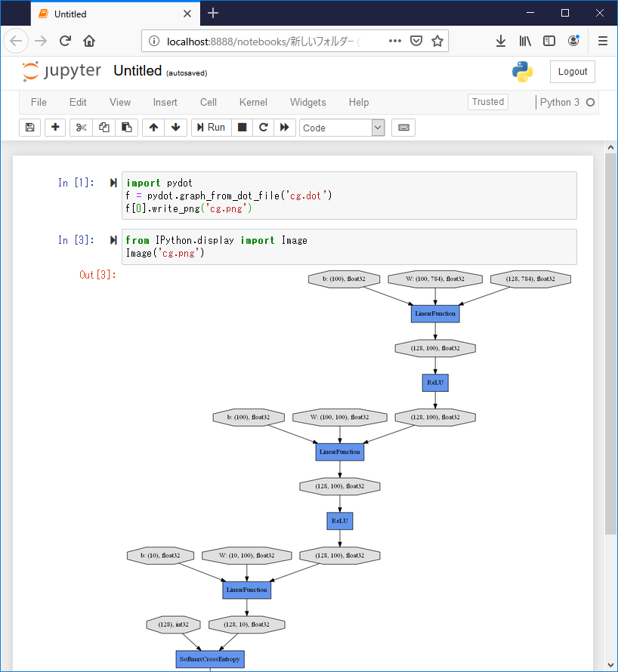Run cell In [1] with side icon
Image resolution: width=618 pixels, height=672 pixels.
click(113, 183)
